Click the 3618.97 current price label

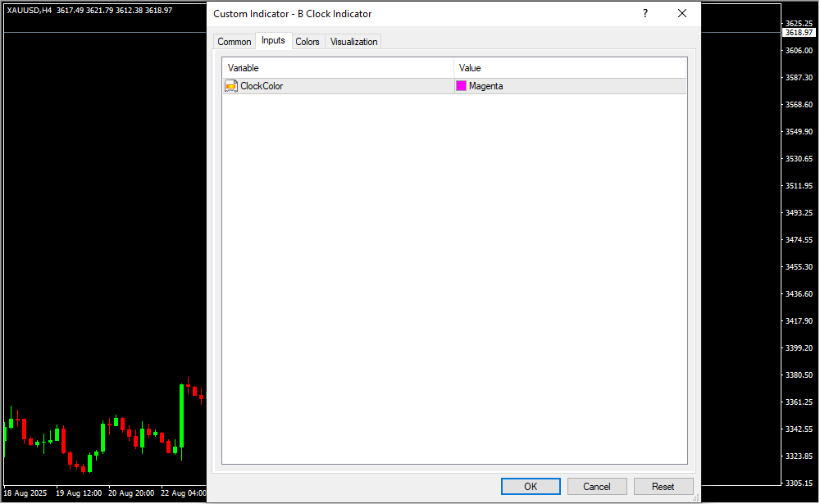(x=798, y=33)
